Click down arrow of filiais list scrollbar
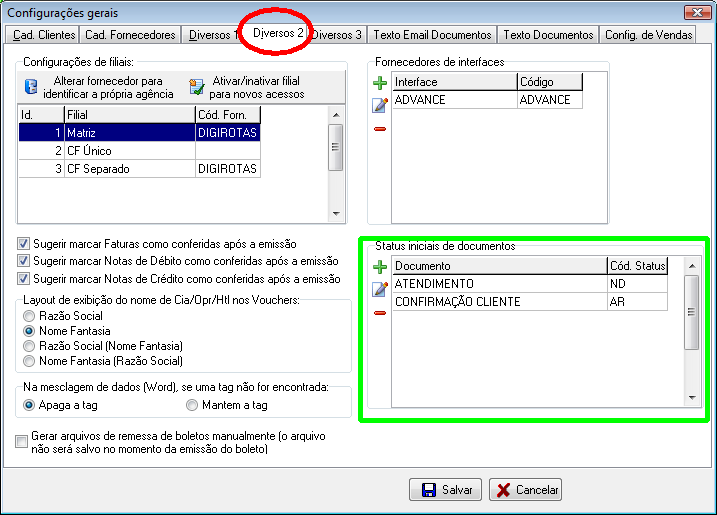The image size is (717, 515). [x=336, y=214]
